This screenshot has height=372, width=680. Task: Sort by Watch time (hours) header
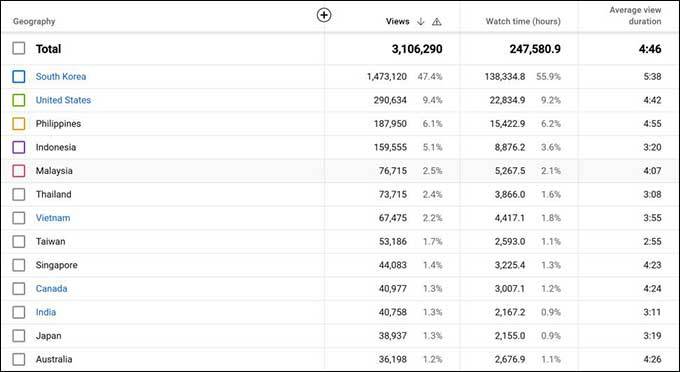(x=523, y=21)
